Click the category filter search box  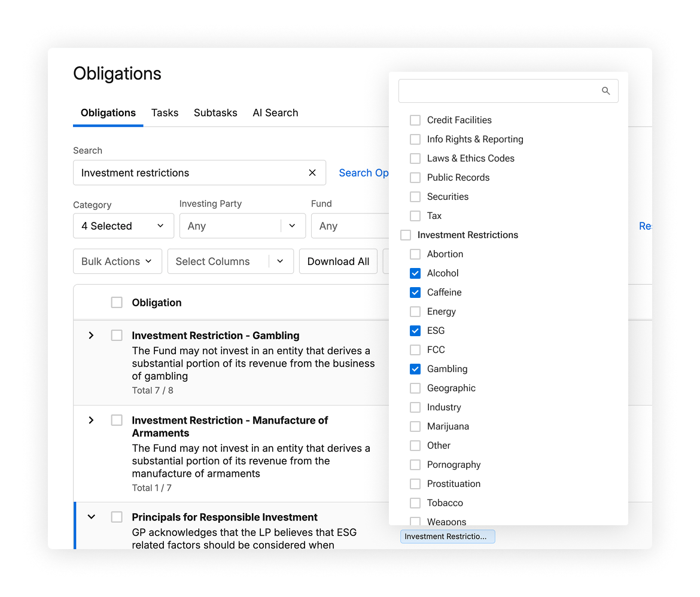click(x=500, y=91)
